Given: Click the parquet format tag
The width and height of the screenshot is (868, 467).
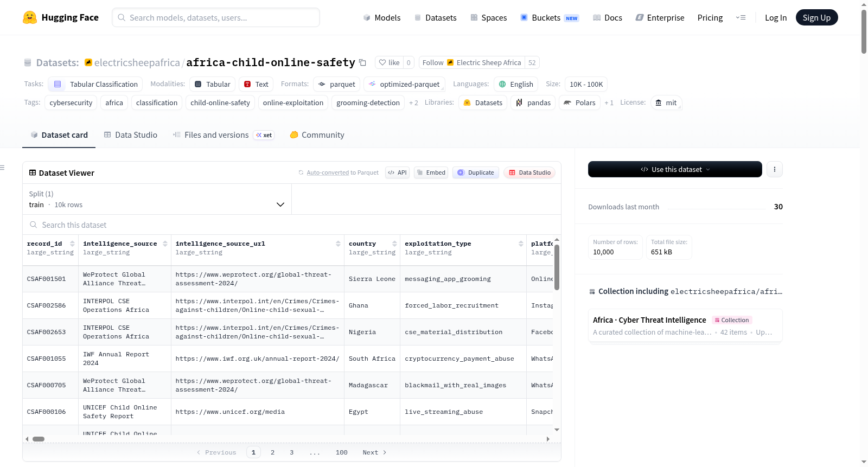Looking at the screenshot, I should (336, 84).
